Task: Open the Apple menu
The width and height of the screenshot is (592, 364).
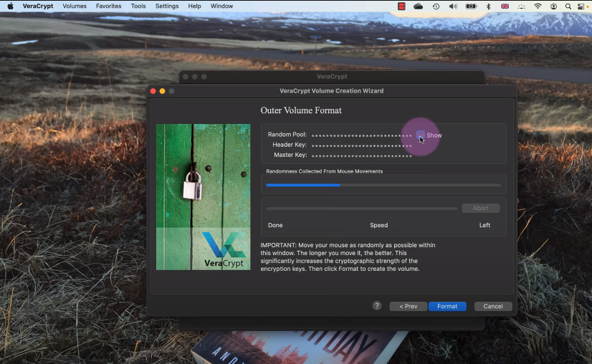Action: 10,6
